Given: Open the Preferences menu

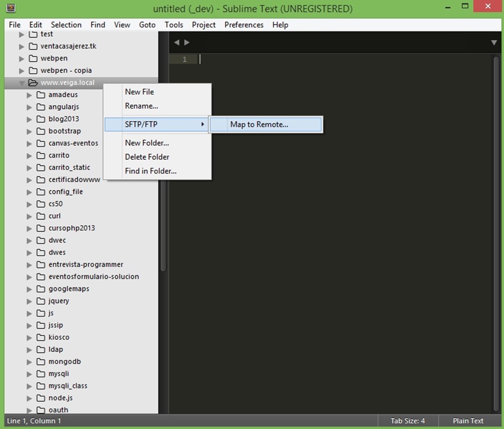Looking at the screenshot, I should [x=244, y=25].
